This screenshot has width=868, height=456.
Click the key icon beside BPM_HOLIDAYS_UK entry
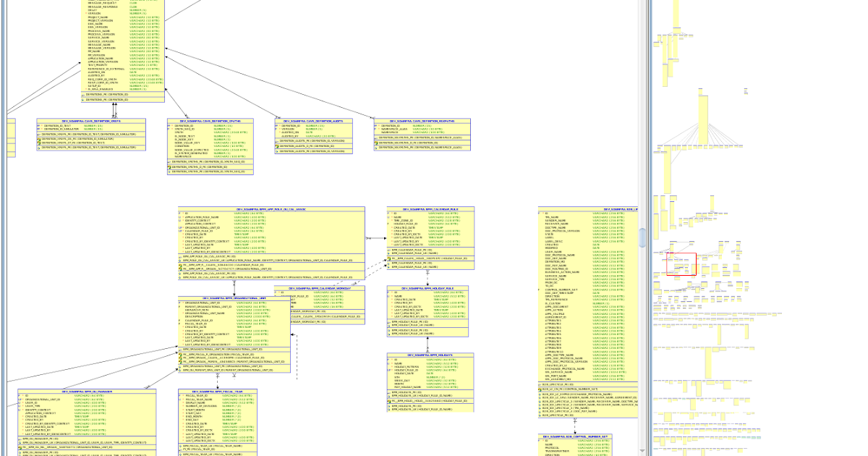coord(389,396)
